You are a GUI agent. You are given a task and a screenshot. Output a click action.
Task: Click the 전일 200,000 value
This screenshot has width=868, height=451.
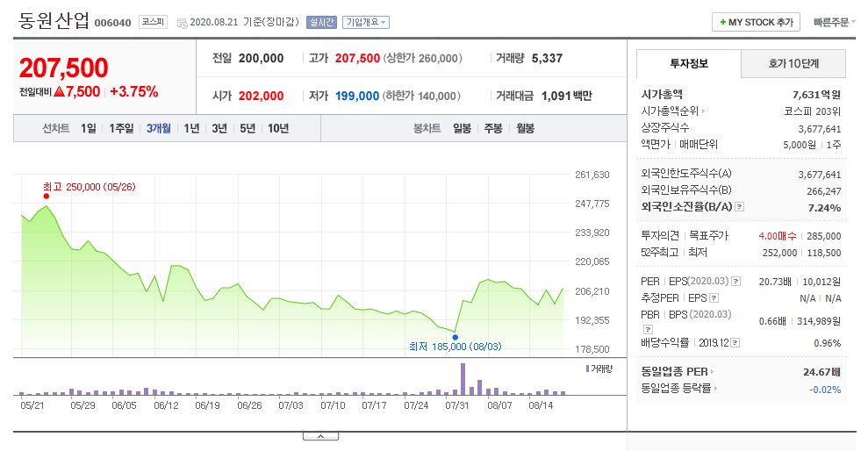[x=261, y=58]
